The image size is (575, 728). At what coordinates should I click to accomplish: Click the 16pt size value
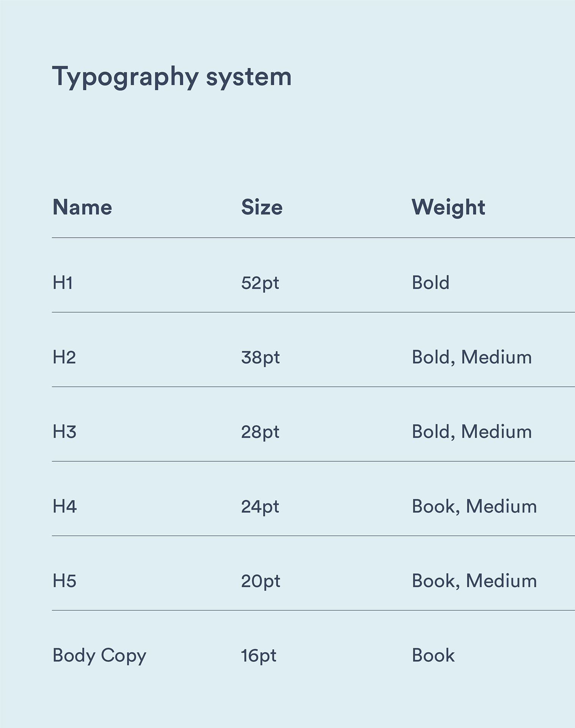pos(259,656)
